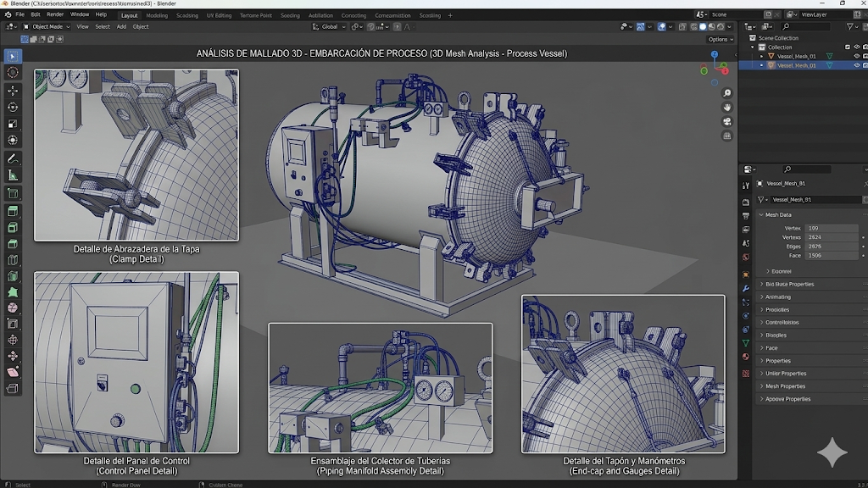
Task: Select the Annotate pencil tool
Action: pyautogui.click(x=13, y=158)
